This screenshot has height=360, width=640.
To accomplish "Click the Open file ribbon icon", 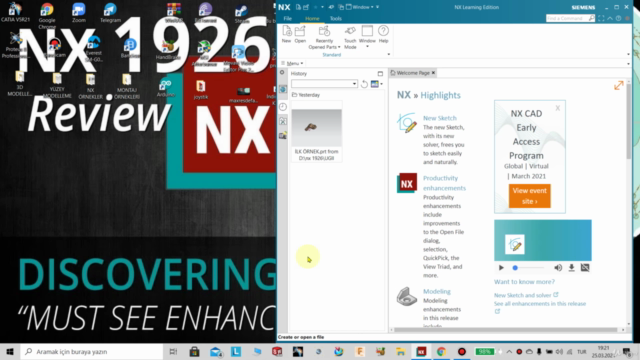I will click(x=300, y=34).
